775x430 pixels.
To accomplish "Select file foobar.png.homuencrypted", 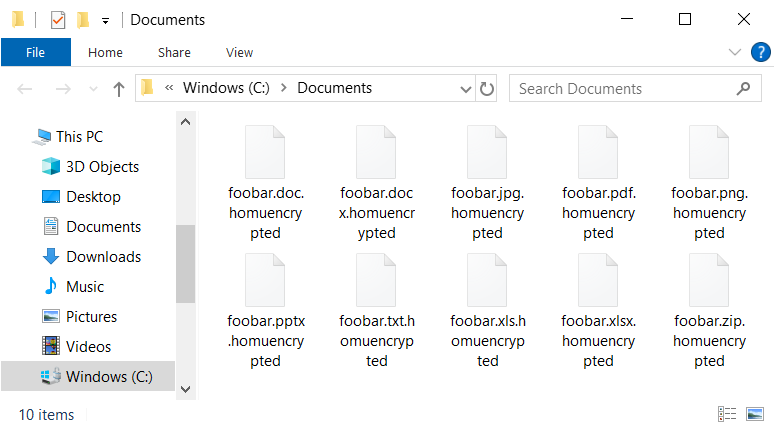I will tap(709, 183).
